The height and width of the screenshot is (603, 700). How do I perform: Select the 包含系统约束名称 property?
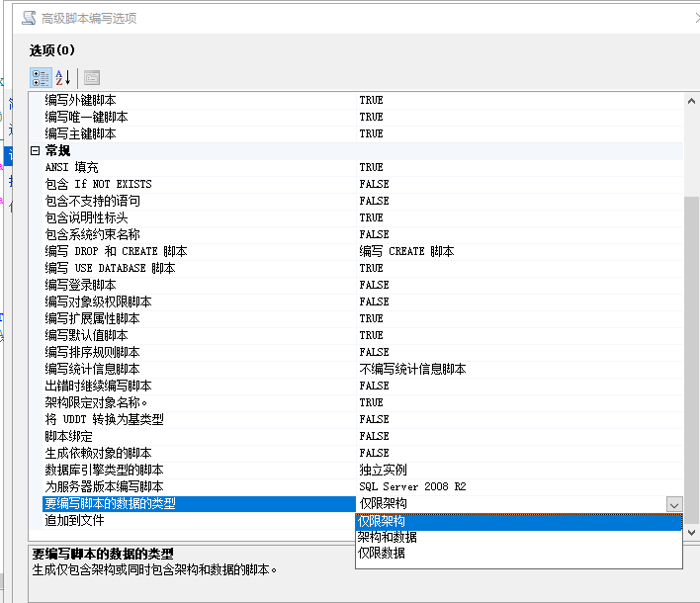(200, 234)
